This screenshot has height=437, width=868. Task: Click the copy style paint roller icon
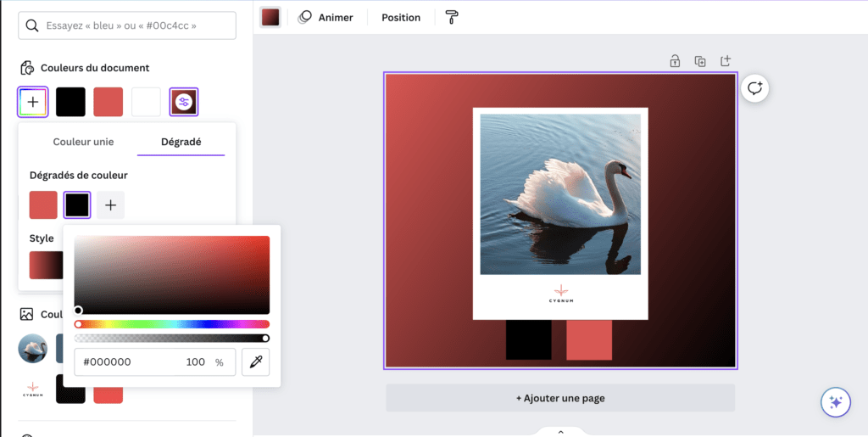(x=452, y=17)
